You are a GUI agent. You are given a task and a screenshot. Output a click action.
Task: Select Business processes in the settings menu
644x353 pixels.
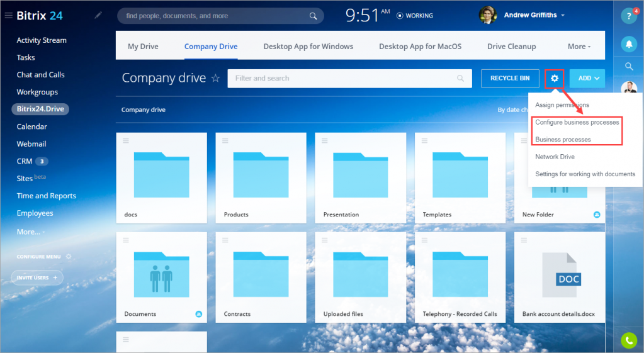(563, 139)
